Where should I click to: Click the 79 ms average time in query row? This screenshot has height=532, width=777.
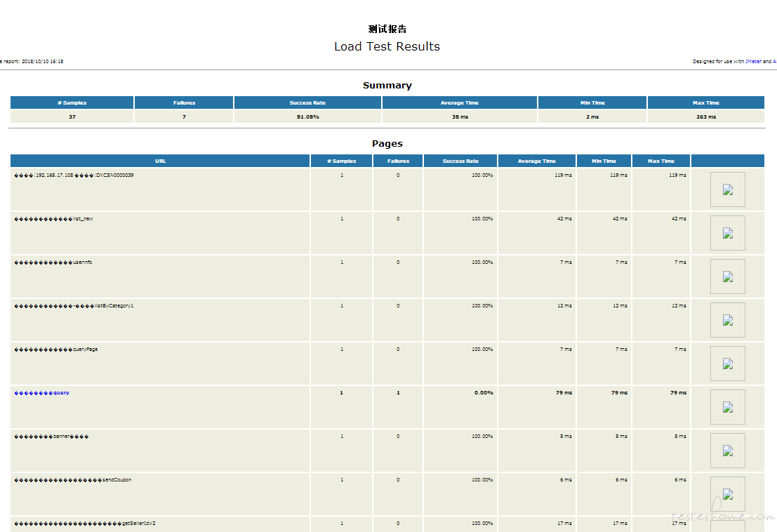(564, 393)
